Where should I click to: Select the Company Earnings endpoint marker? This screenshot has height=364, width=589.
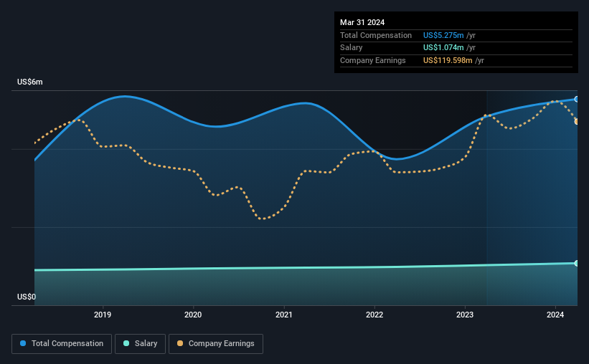(576, 122)
